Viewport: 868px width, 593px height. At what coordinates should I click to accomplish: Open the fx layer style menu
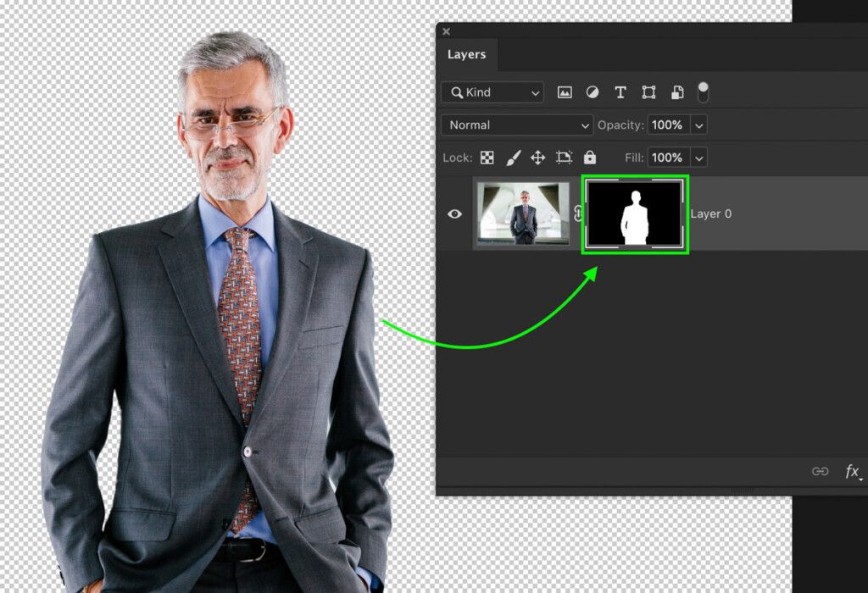(x=852, y=472)
